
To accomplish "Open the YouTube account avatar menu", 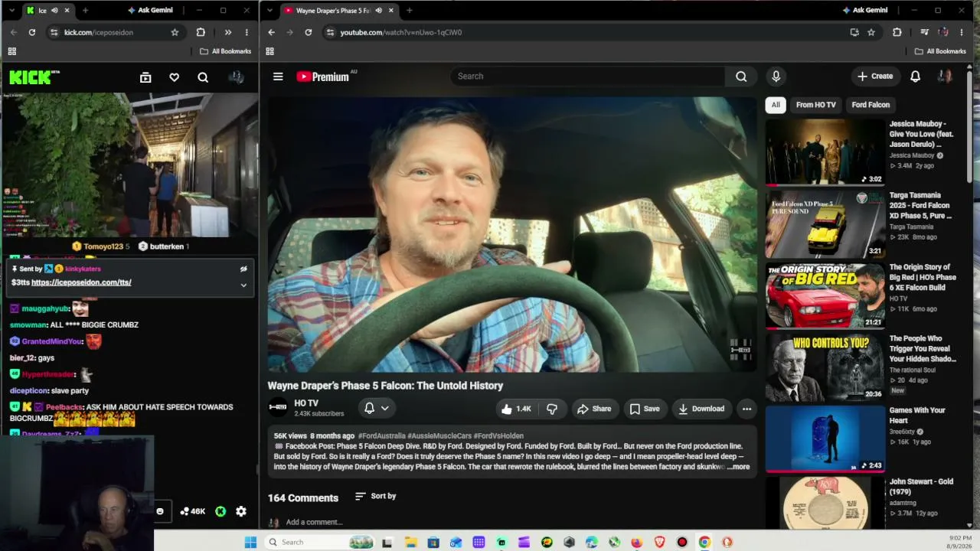I will pos(945,77).
